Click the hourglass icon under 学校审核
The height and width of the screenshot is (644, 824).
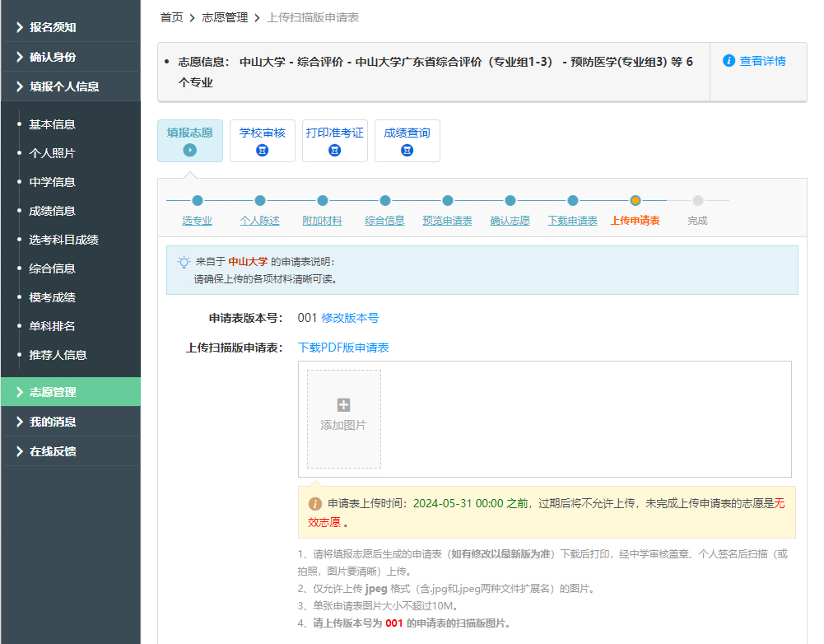263,148
